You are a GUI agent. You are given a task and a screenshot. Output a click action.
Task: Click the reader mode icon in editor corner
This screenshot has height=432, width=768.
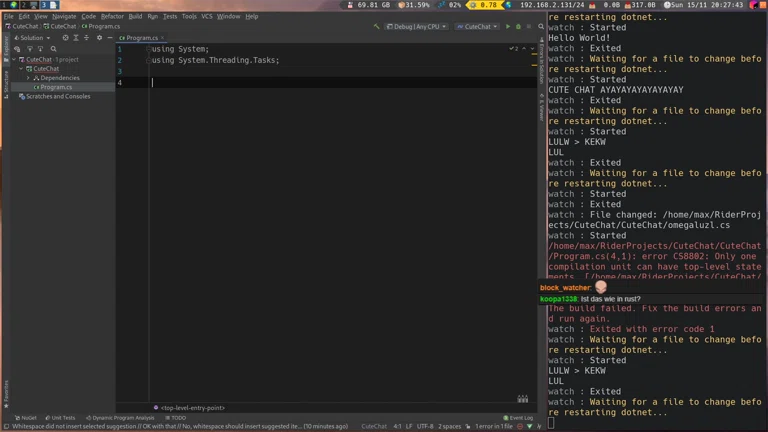point(523,399)
